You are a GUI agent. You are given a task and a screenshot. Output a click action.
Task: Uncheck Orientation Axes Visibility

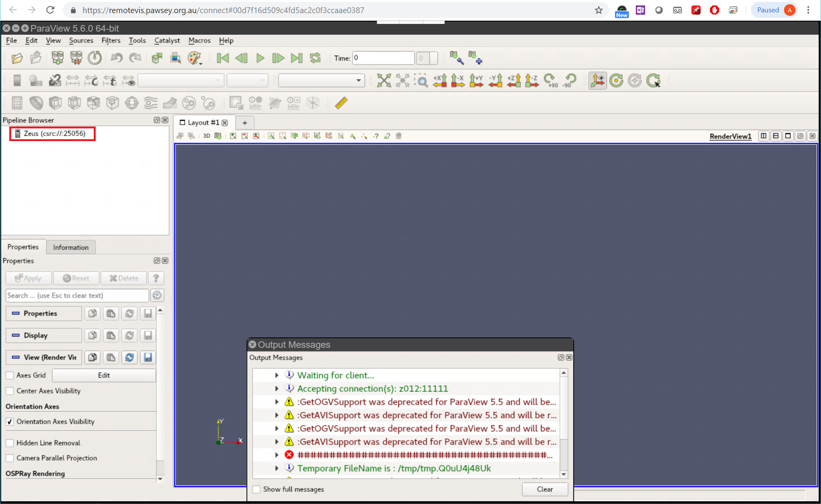tap(10, 421)
